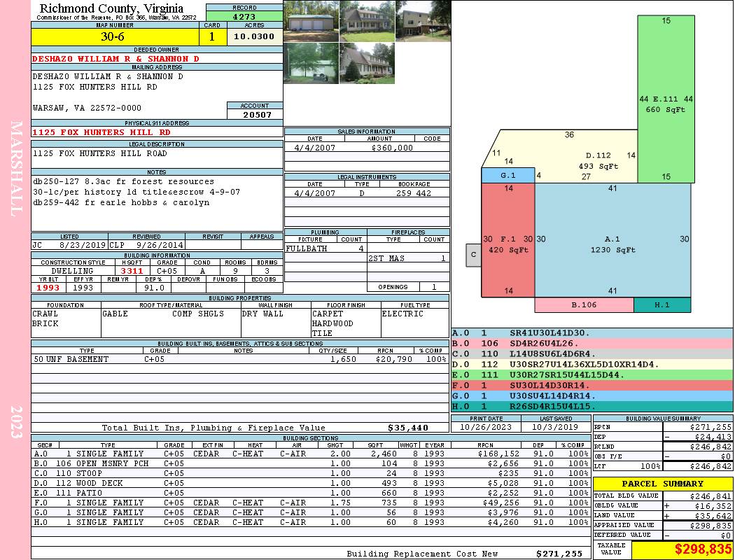The image size is (735, 560).
Task: Click the E.0 111 PATIO row
Action: [x=311, y=493]
